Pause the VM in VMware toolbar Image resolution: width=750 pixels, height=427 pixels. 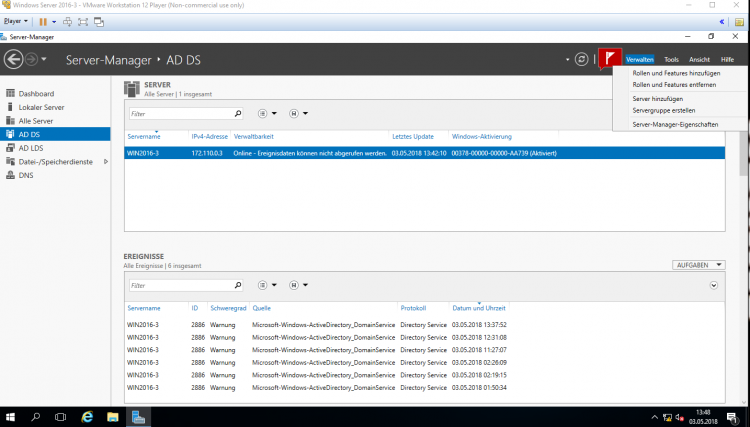(42, 21)
